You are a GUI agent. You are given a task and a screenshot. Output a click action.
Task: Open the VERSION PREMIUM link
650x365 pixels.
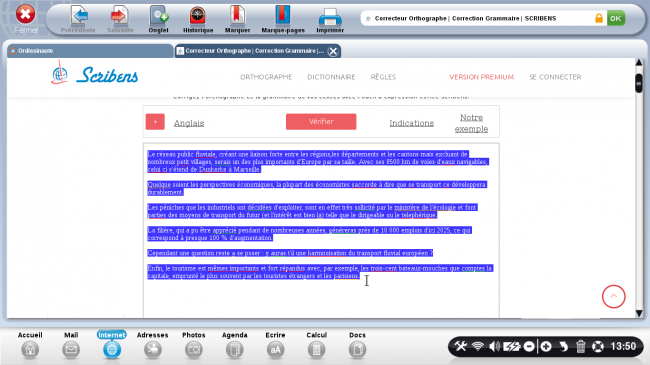coord(481,77)
